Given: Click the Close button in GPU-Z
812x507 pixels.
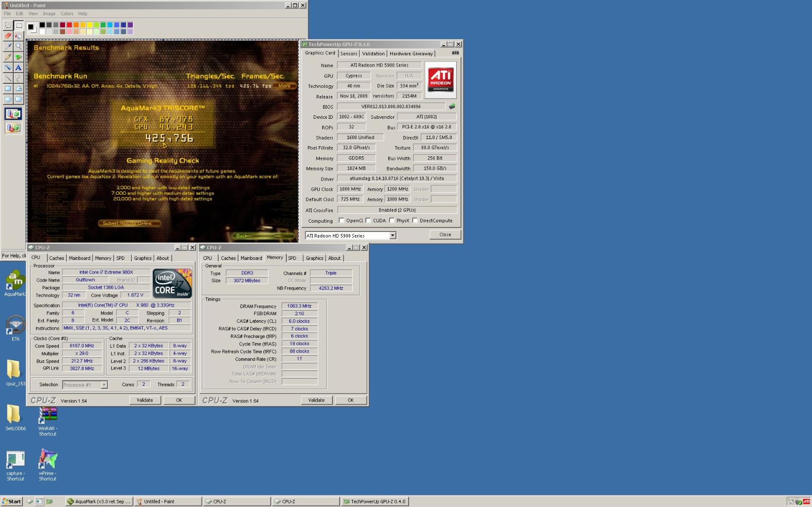Looking at the screenshot, I should click(x=445, y=234).
